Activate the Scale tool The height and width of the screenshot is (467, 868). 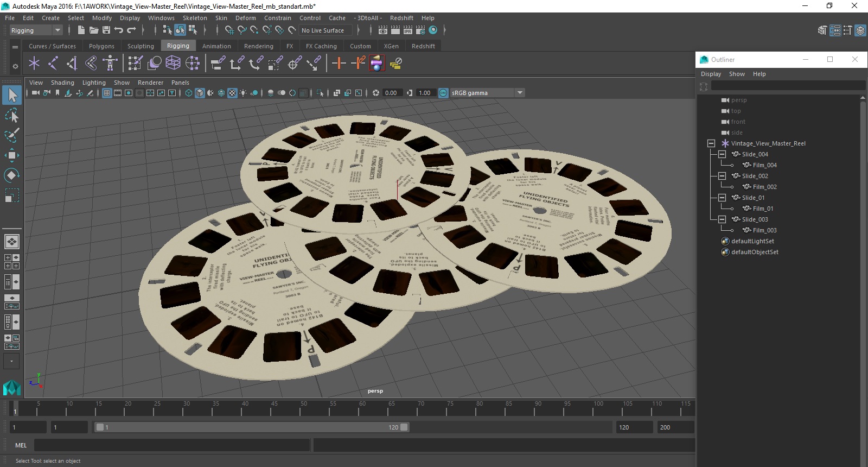point(12,195)
